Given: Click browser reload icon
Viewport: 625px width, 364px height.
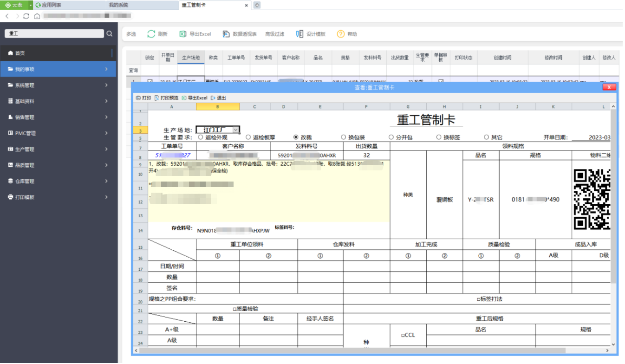Looking at the screenshot, I should 26,16.
